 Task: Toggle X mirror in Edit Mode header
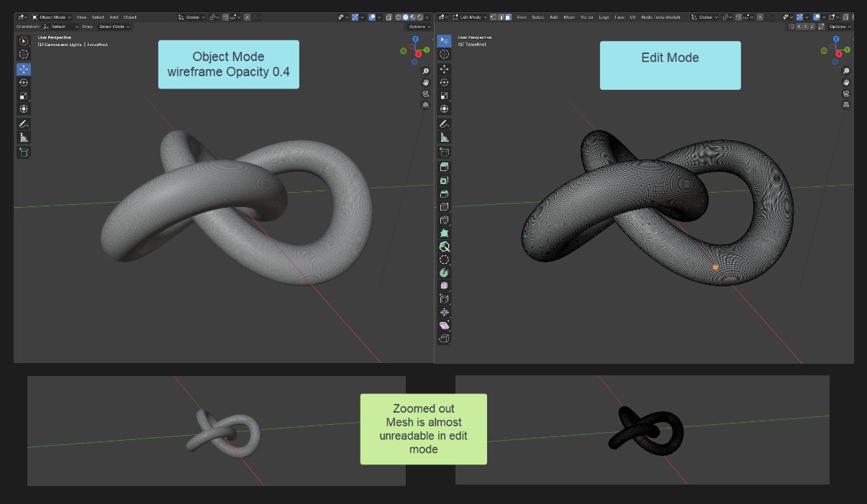[x=799, y=27]
